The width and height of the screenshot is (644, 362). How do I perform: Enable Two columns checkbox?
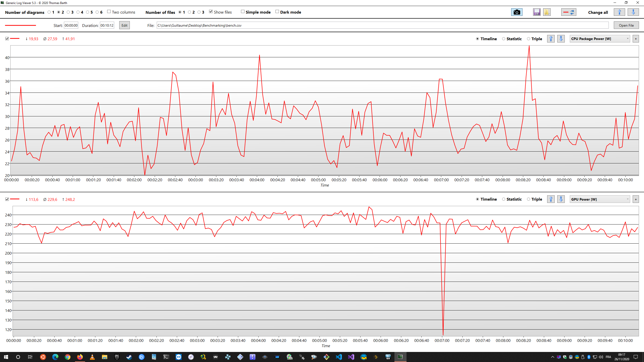(109, 12)
